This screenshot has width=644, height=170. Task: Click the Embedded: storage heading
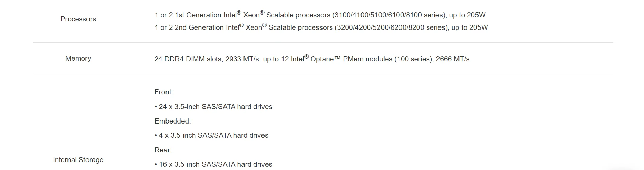click(173, 121)
